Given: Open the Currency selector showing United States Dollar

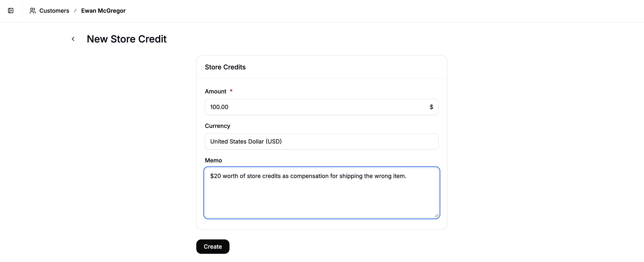Looking at the screenshot, I should point(322,141).
